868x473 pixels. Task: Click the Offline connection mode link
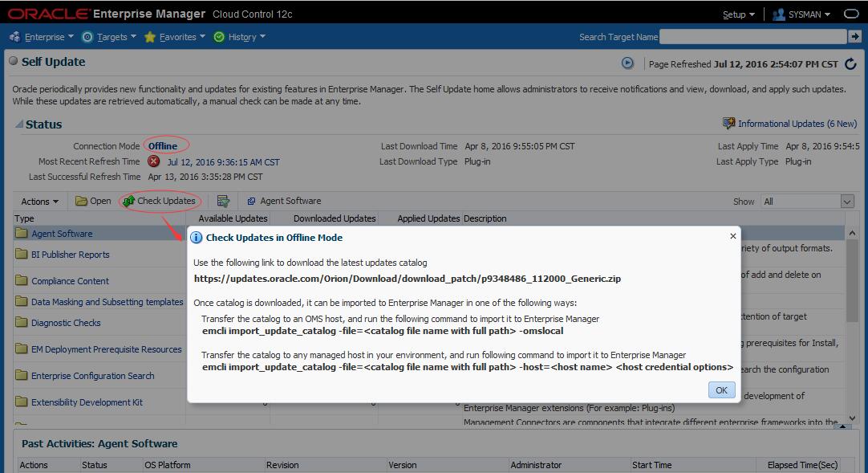[x=163, y=146]
